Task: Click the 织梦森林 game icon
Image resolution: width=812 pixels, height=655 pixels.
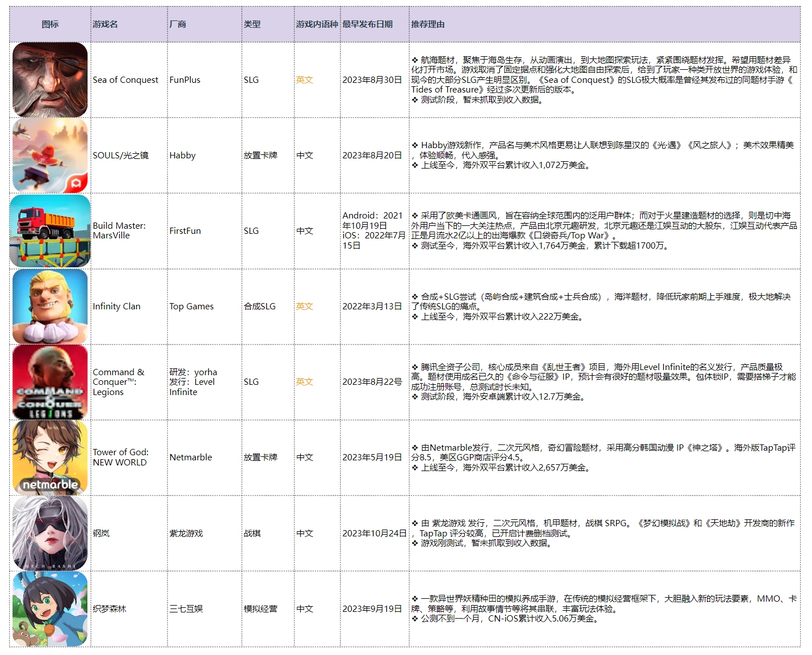Action: point(50,608)
